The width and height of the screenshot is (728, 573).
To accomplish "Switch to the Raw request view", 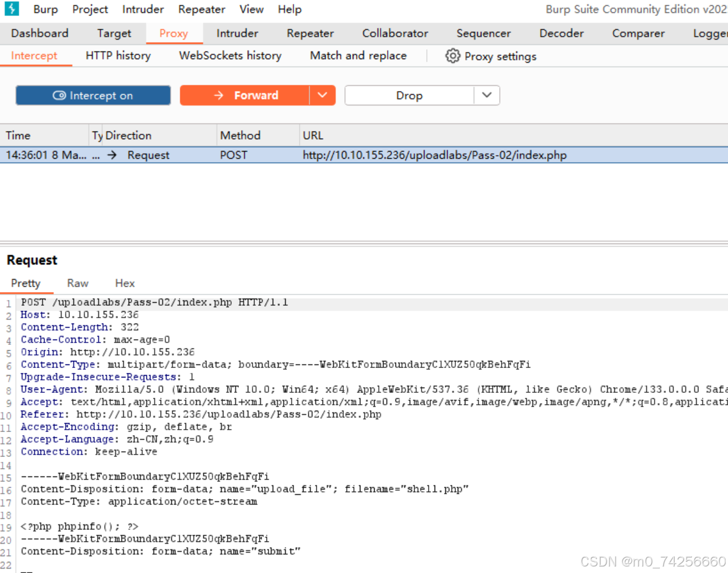I will tap(78, 283).
